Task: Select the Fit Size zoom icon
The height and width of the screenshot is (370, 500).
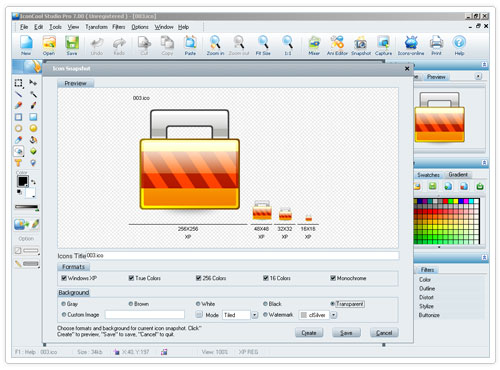Action: point(263,43)
